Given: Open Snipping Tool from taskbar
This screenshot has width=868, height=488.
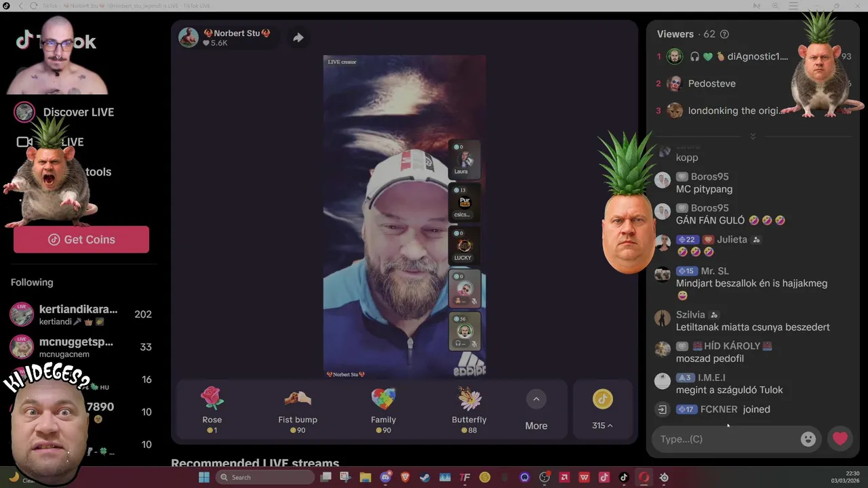Looking at the screenshot, I should (345, 477).
